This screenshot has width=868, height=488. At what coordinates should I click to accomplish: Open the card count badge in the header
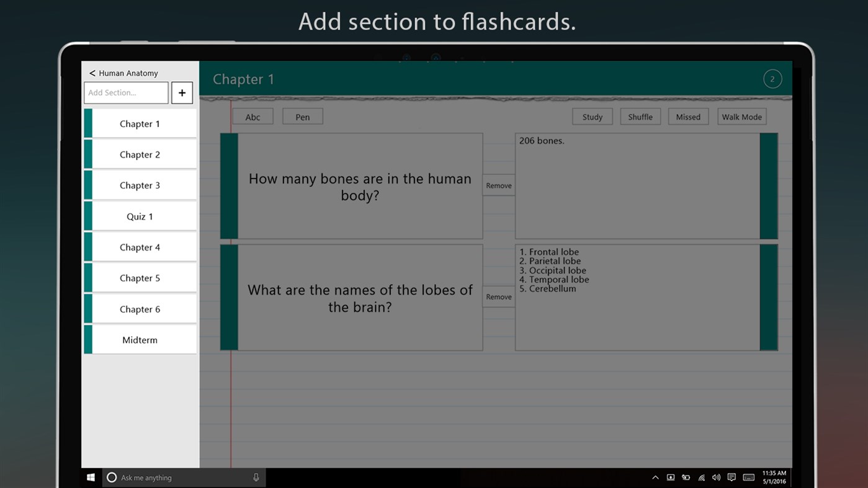tap(772, 79)
